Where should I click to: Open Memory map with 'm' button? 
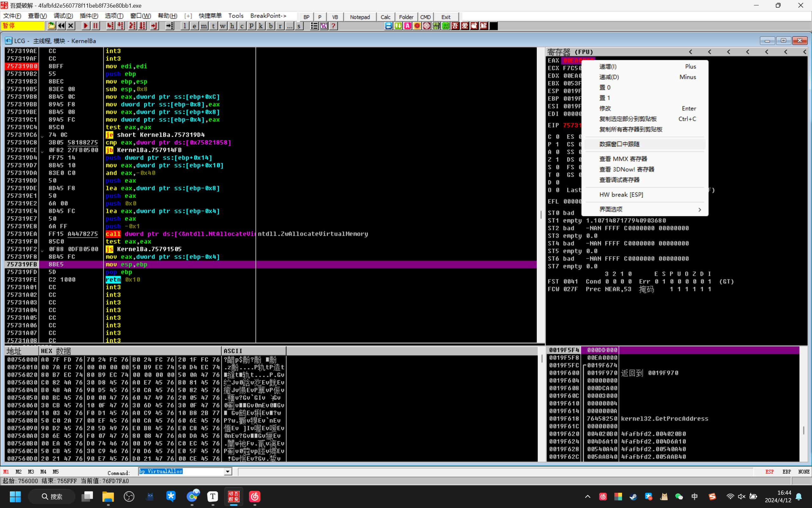click(204, 26)
